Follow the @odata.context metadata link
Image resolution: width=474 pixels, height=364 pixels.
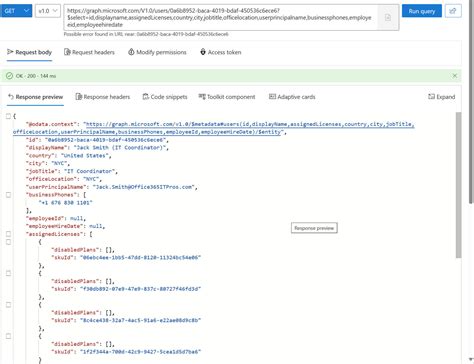tap(213, 128)
